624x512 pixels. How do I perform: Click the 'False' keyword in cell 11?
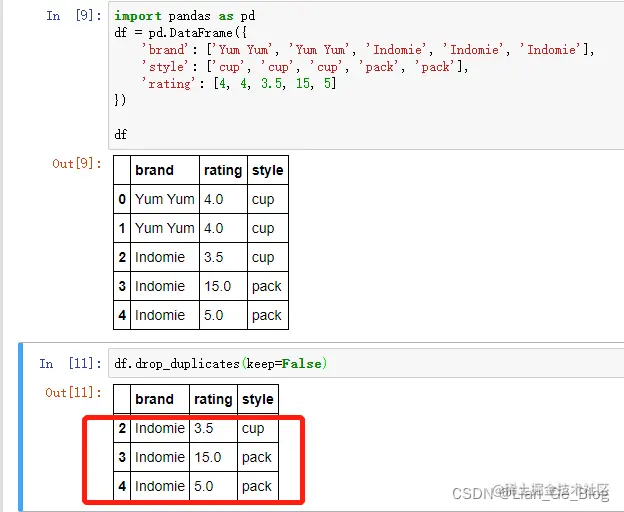point(302,364)
